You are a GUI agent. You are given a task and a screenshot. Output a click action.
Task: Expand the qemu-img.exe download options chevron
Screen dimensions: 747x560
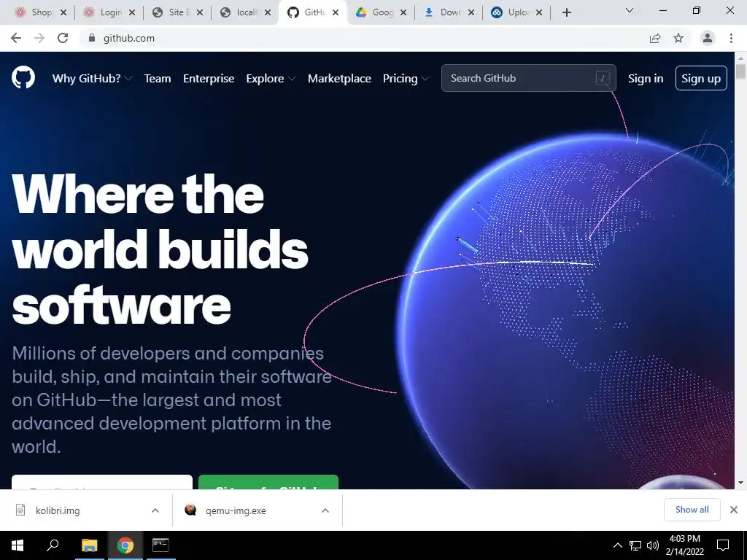tap(325, 510)
